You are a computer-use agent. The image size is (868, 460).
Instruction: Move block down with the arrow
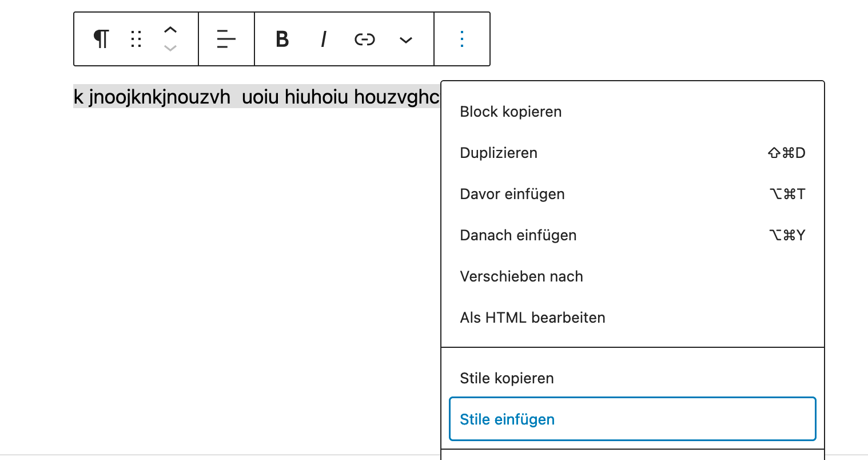(x=170, y=49)
